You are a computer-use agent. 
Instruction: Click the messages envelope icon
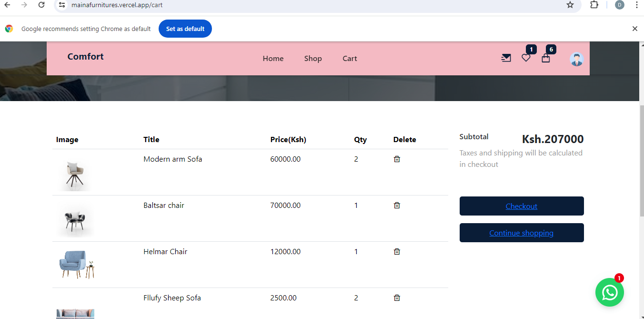(506, 58)
